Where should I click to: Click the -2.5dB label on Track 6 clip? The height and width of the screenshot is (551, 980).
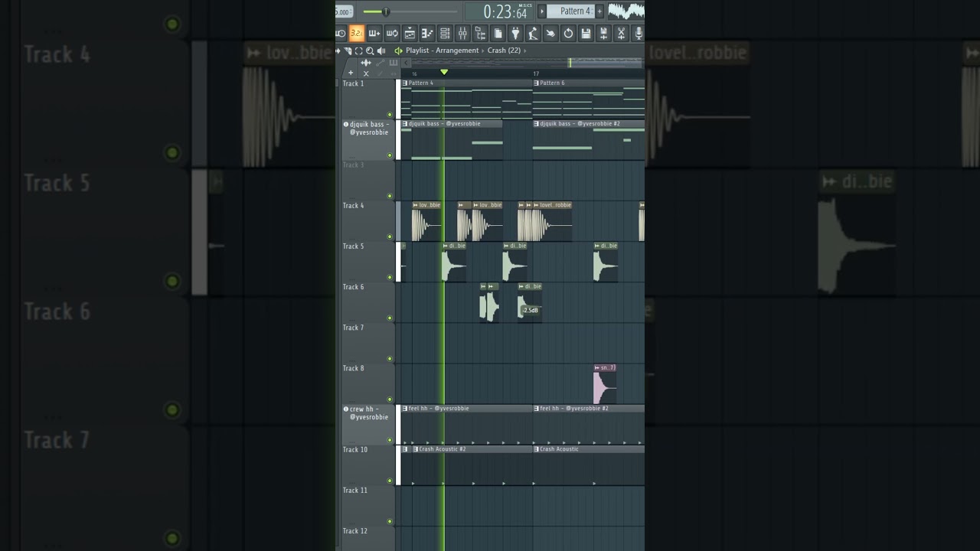(x=531, y=310)
